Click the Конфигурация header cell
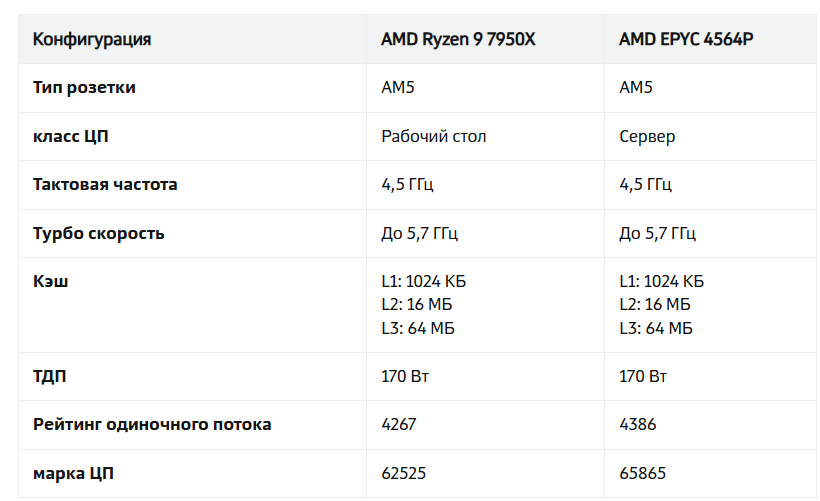The image size is (820, 501). (92, 40)
